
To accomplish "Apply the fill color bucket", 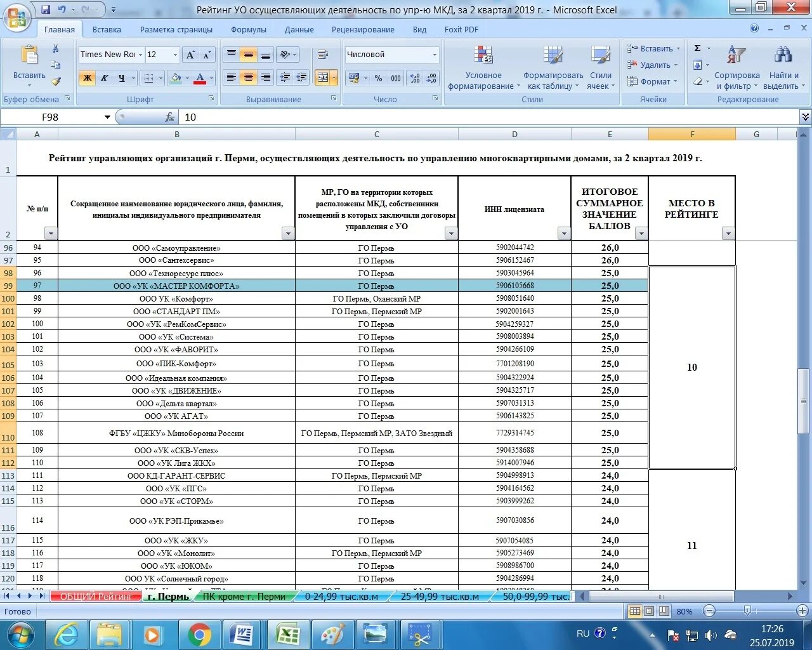I will point(176,78).
